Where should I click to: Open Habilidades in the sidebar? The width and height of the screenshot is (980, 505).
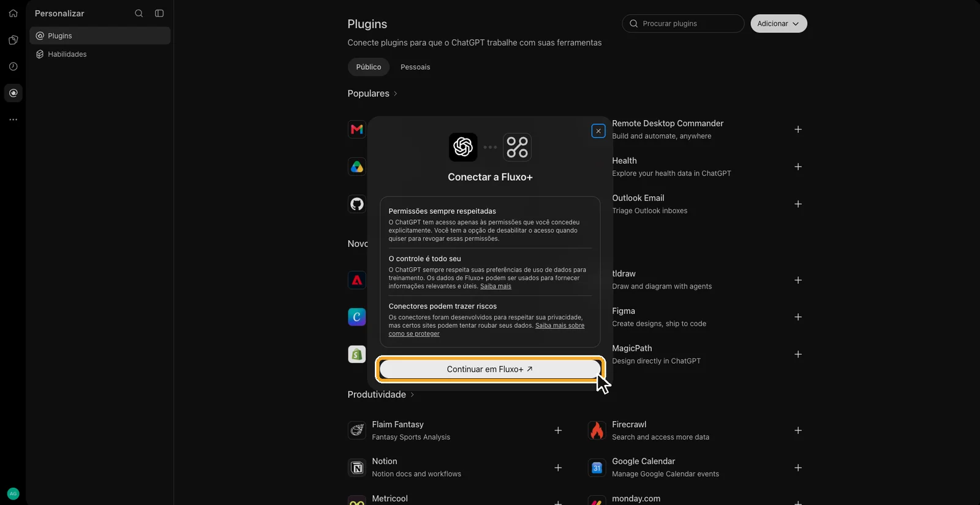click(100, 54)
